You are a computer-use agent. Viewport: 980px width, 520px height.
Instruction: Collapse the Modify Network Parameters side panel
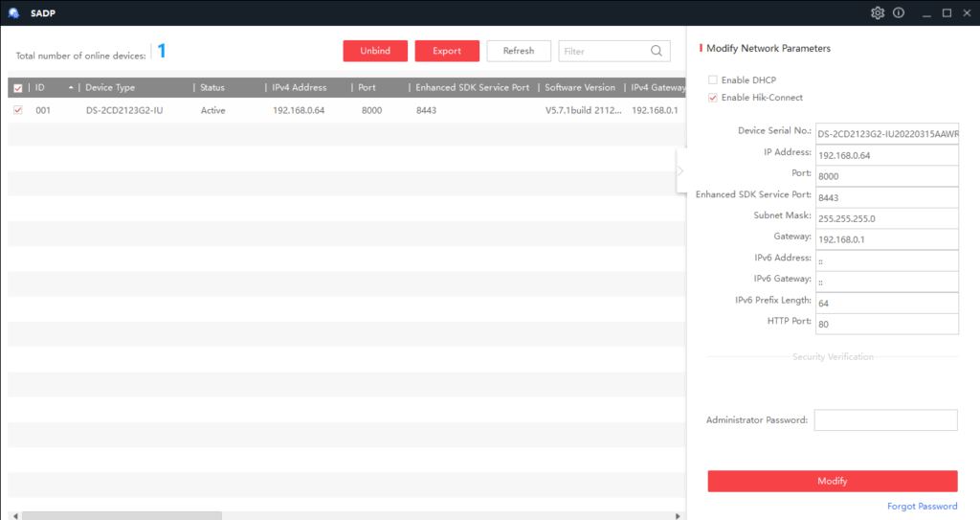click(x=680, y=171)
